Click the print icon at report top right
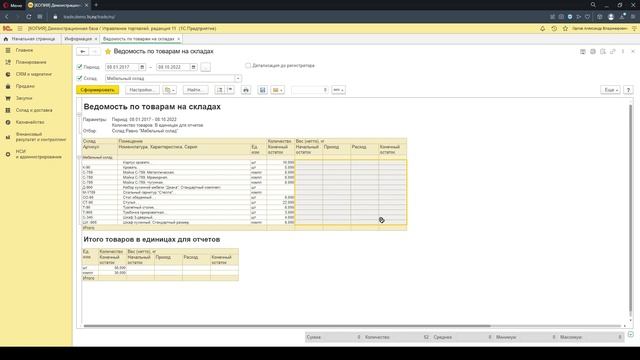640x360 pixels. click(593, 51)
